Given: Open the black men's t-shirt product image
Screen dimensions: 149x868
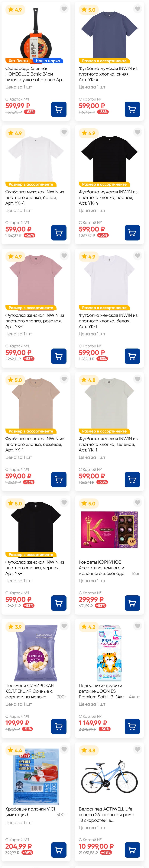Looking at the screenshot, I should point(109,158).
